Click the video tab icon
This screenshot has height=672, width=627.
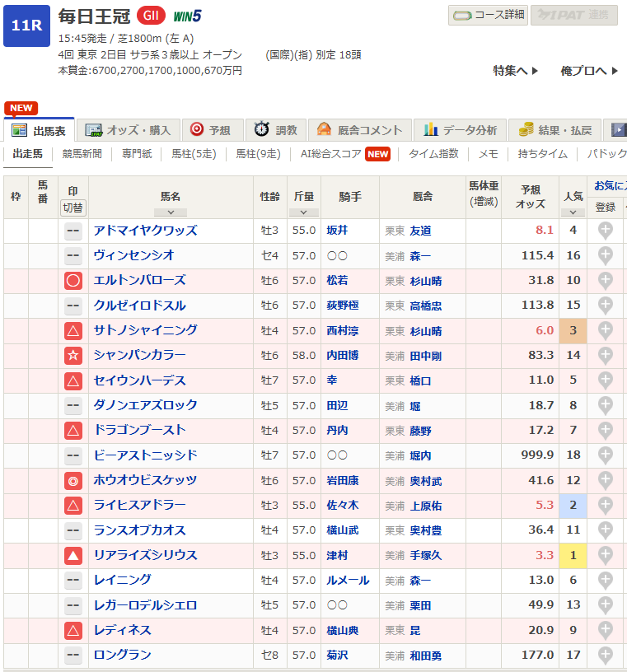click(x=618, y=130)
